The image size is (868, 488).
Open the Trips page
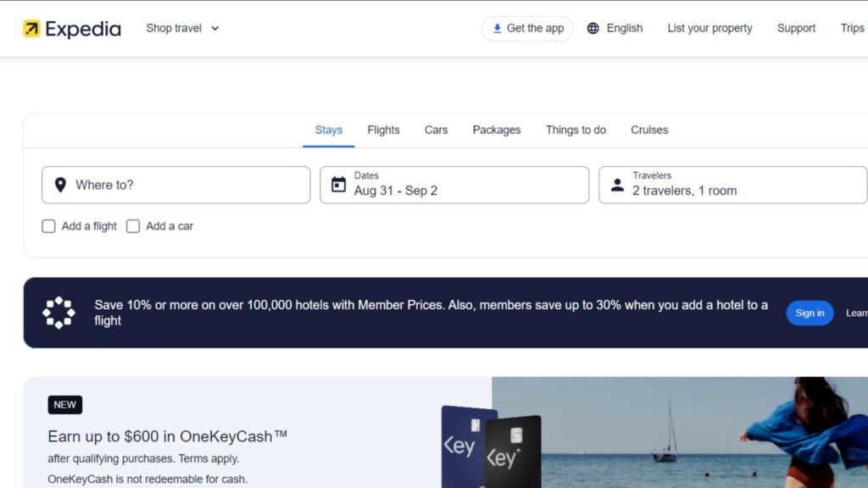click(x=851, y=27)
